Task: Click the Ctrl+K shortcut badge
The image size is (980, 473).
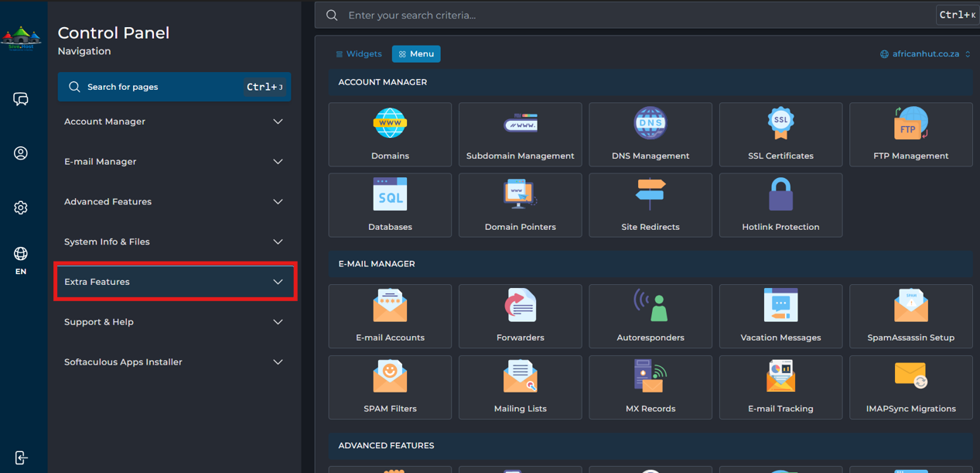Action: [x=958, y=15]
